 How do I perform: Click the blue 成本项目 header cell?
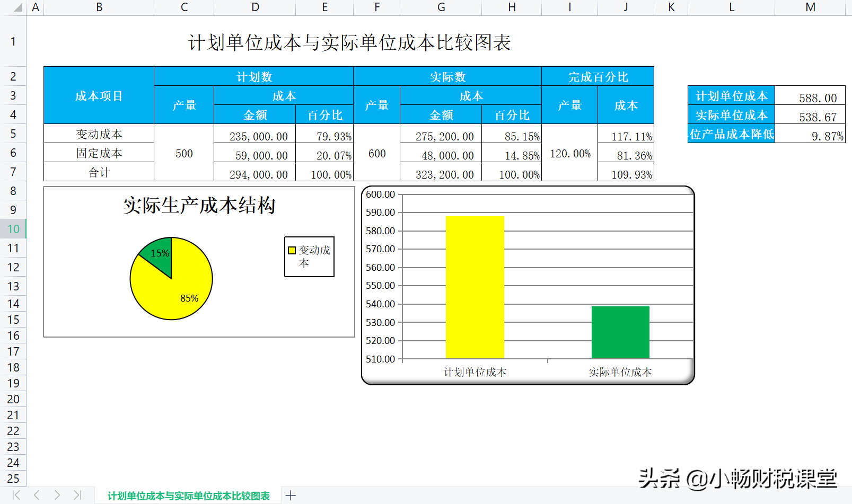point(99,95)
